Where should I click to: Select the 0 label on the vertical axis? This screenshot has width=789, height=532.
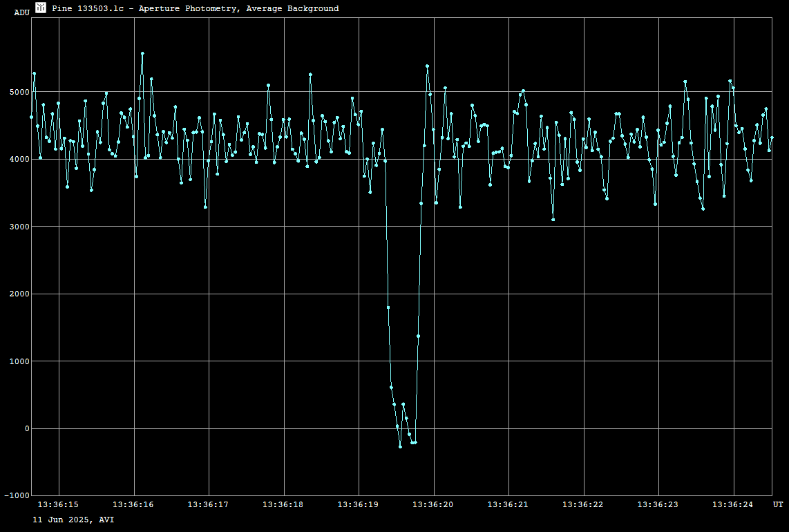27,429
